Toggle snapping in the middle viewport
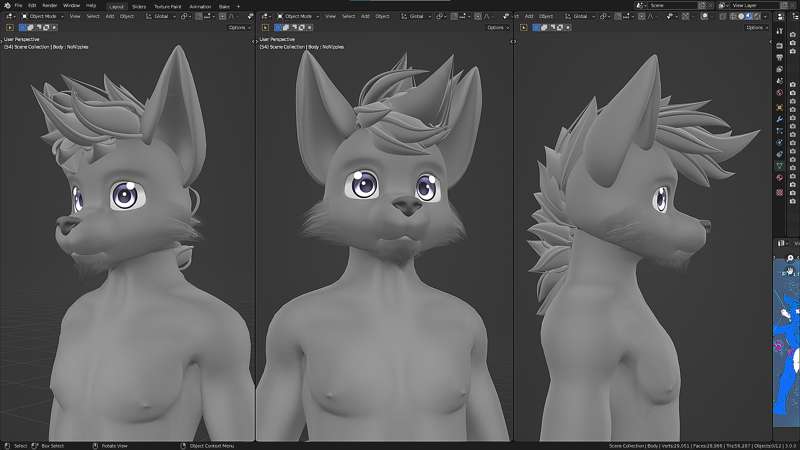Image resolution: width=800 pixels, height=450 pixels. tap(455, 16)
